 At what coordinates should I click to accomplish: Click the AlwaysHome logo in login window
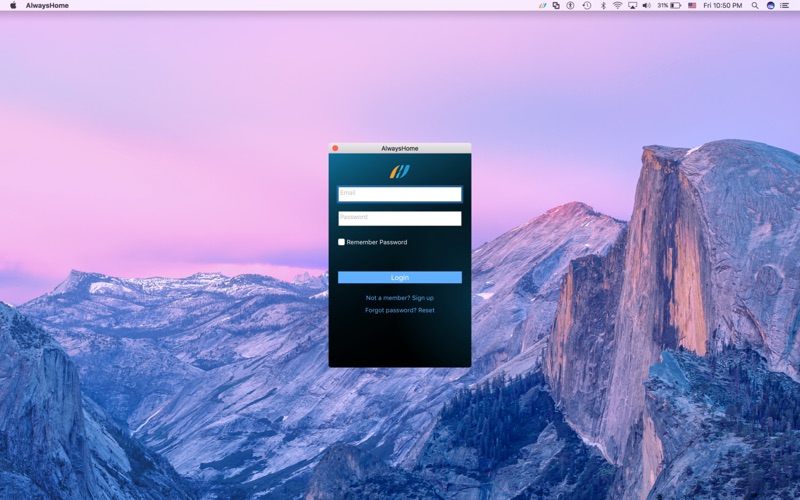coord(399,171)
